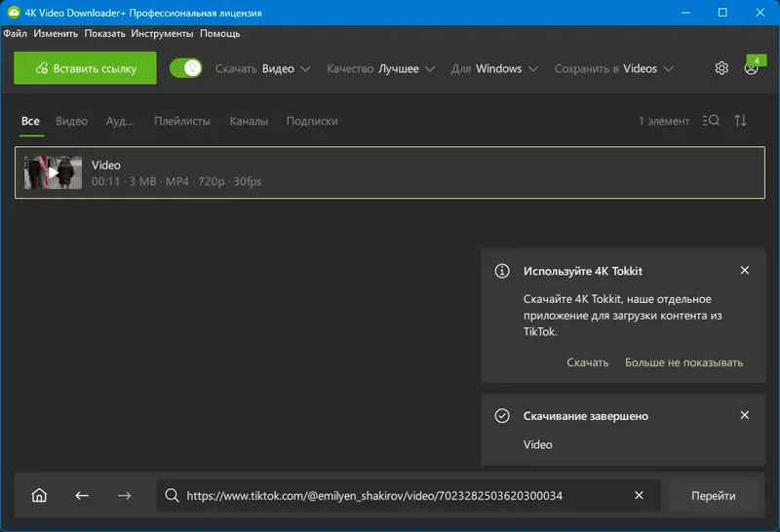Click Video text in download complete notification
This screenshot has width=780, height=532.
[538, 444]
